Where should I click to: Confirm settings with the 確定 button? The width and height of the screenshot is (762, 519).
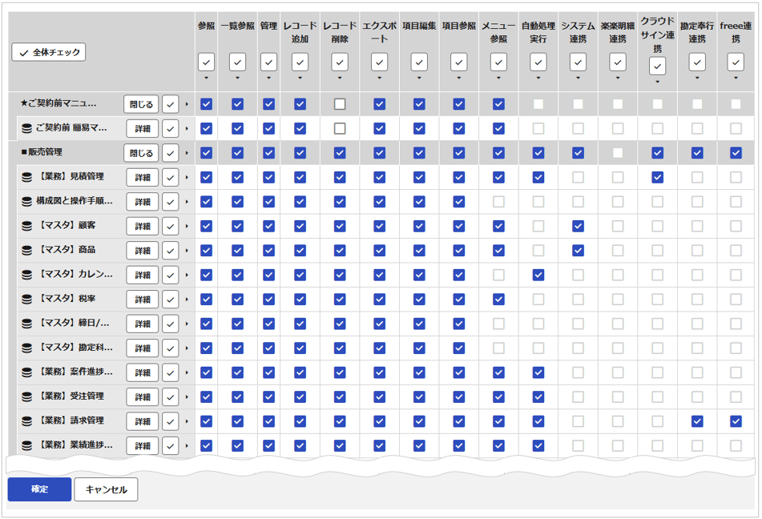pyautogui.click(x=39, y=489)
